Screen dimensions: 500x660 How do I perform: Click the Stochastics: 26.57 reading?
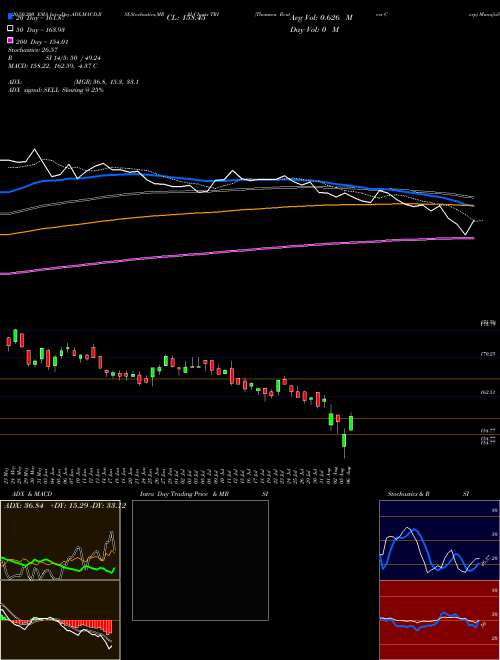coord(35,50)
